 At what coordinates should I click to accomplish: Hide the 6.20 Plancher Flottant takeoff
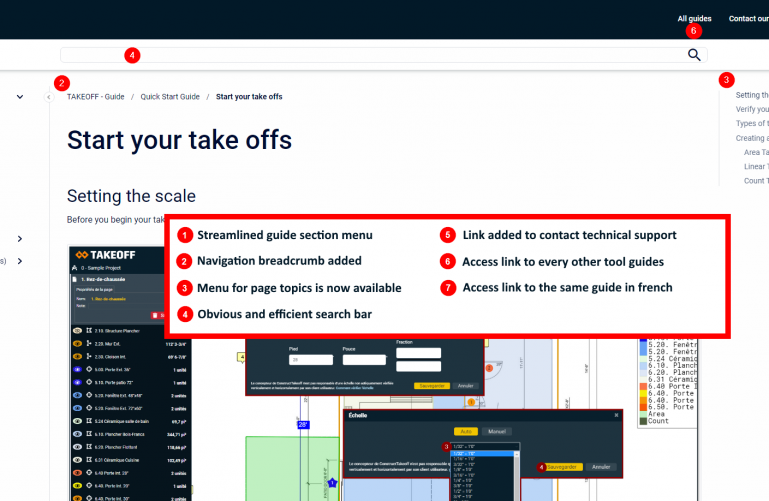(77, 447)
